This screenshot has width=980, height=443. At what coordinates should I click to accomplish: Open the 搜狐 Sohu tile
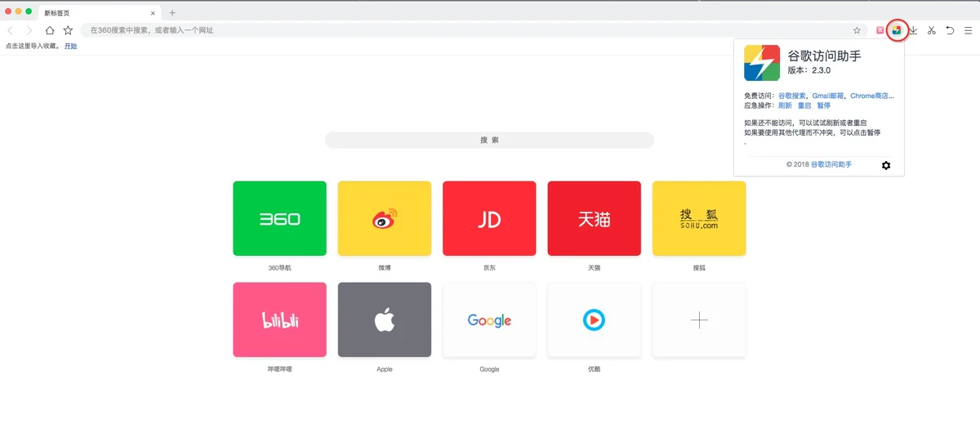(x=699, y=218)
